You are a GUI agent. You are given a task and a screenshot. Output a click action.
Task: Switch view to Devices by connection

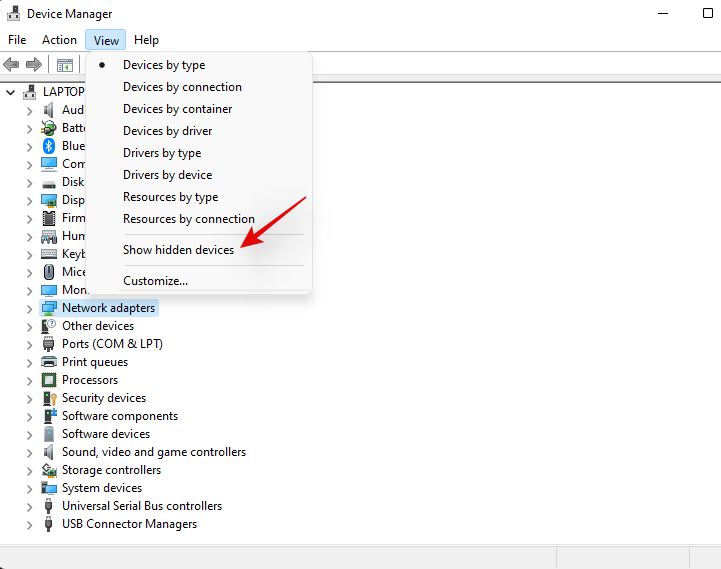(182, 87)
